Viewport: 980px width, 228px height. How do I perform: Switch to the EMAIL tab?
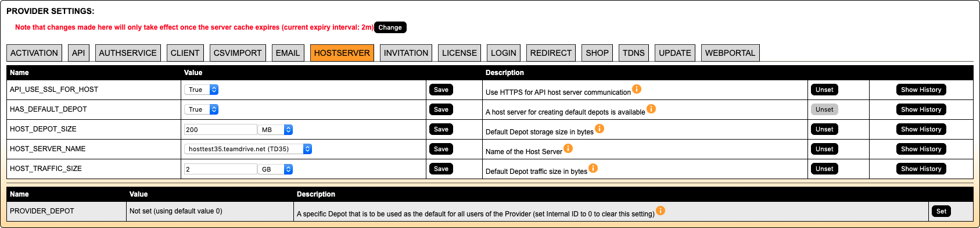click(x=288, y=53)
